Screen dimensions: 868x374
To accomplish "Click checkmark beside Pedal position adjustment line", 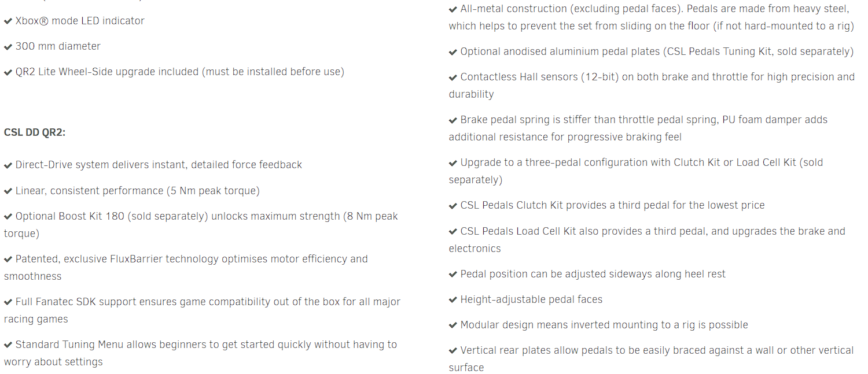I will coord(453,275).
